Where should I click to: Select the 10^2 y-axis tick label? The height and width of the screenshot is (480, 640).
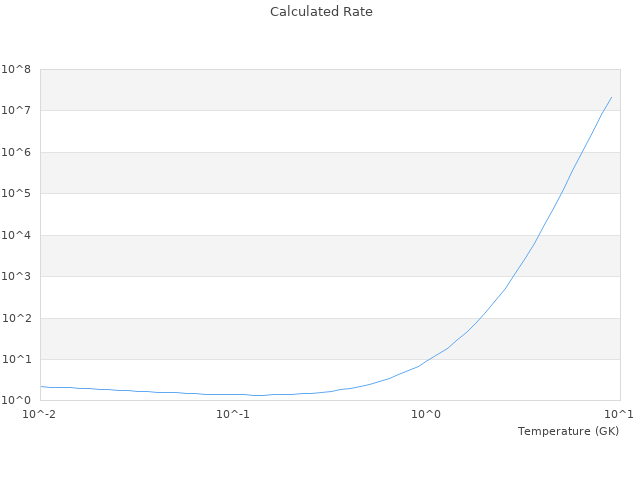(x=16, y=318)
